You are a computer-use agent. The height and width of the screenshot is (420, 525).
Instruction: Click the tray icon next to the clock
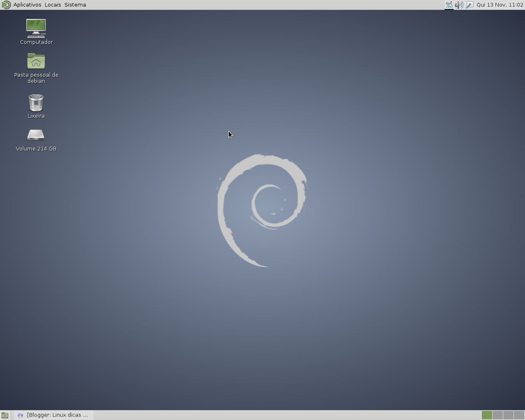coord(469,5)
